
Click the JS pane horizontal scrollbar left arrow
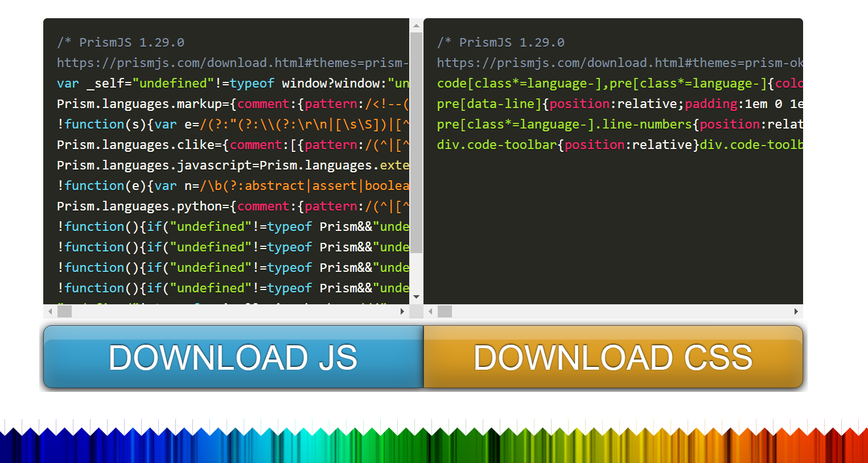pos(50,311)
